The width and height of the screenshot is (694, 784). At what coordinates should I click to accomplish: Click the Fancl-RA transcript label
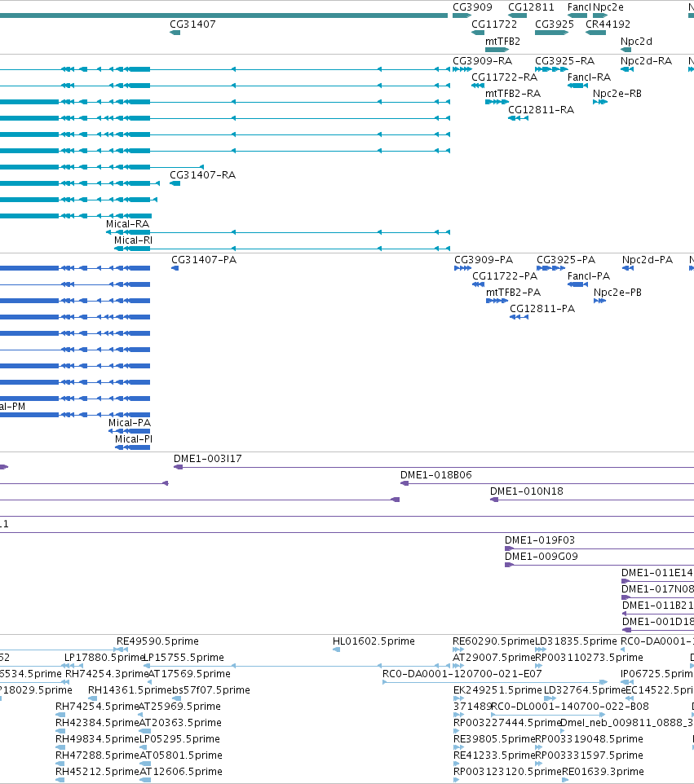click(589, 77)
